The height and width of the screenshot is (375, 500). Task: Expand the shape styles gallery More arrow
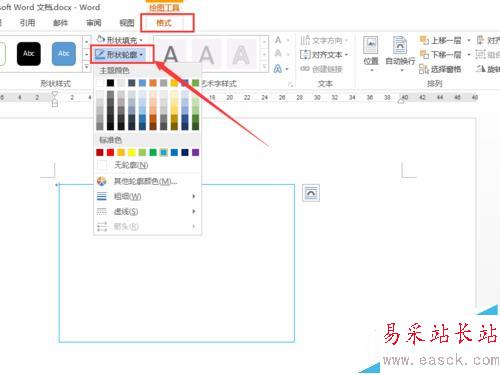point(86,67)
